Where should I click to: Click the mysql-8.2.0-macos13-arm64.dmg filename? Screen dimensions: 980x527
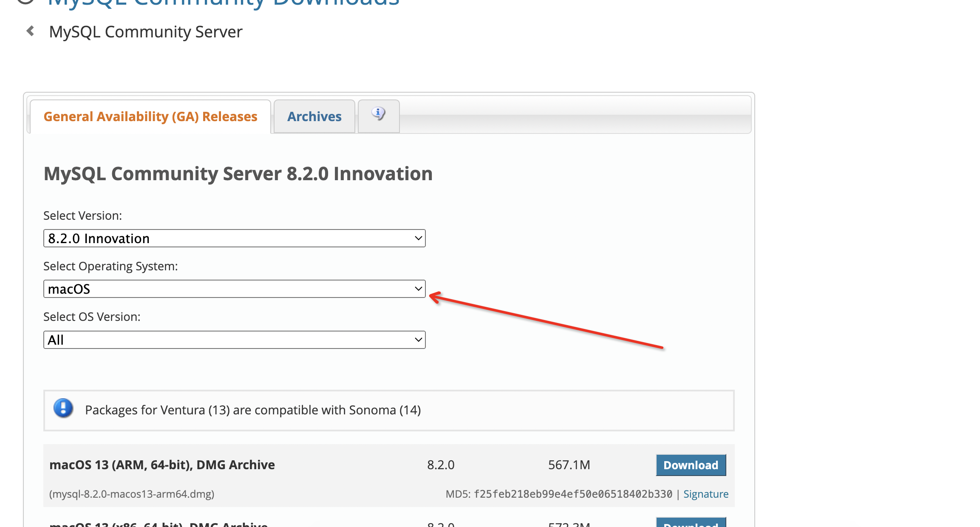click(x=132, y=494)
